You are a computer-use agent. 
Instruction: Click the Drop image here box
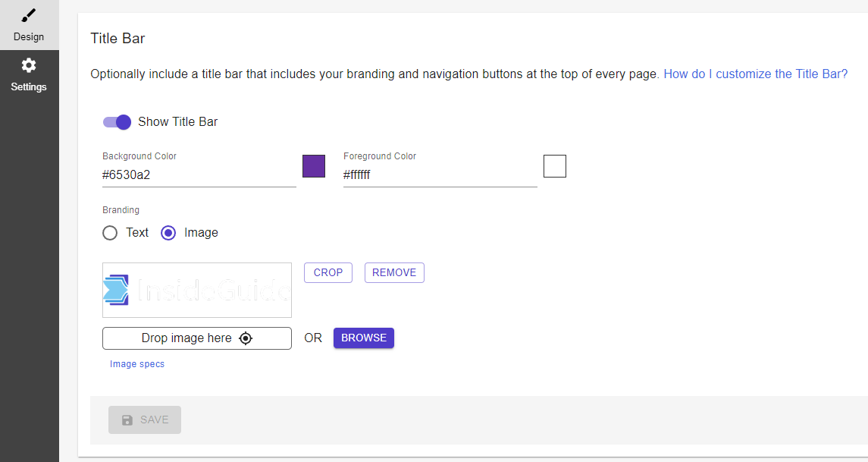click(197, 338)
